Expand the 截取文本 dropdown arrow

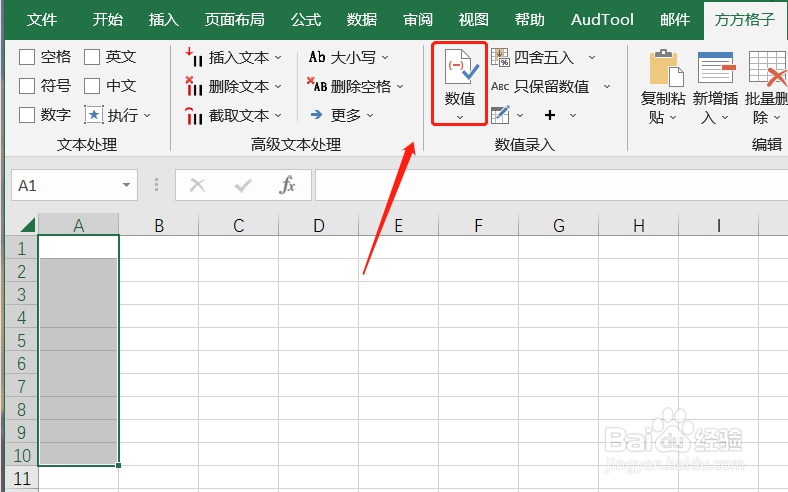(x=278, y=116)
